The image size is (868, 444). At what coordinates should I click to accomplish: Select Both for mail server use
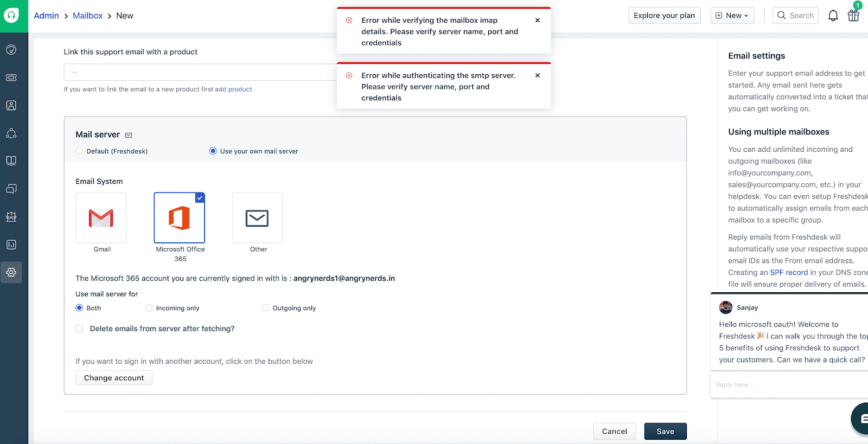click(x=79, y=308)
